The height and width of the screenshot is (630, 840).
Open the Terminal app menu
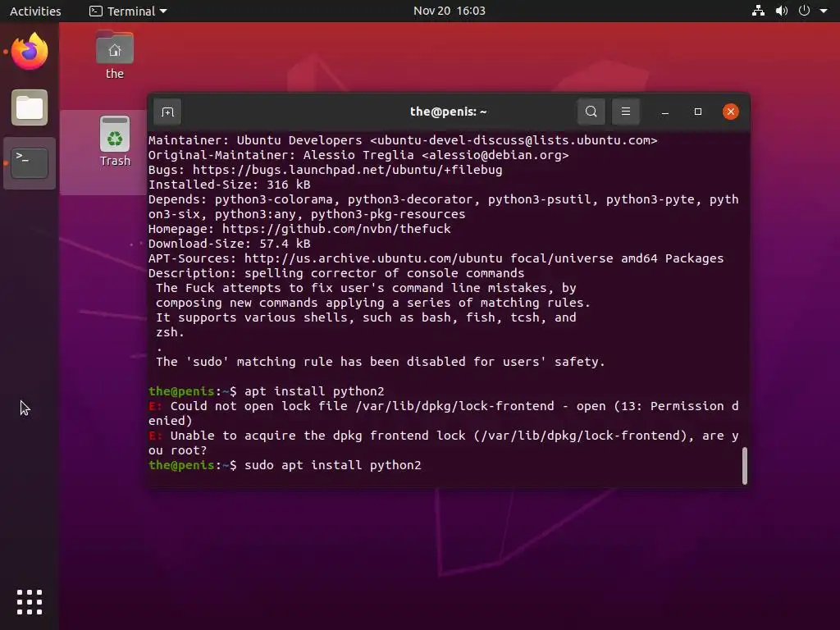pos(128,11)
